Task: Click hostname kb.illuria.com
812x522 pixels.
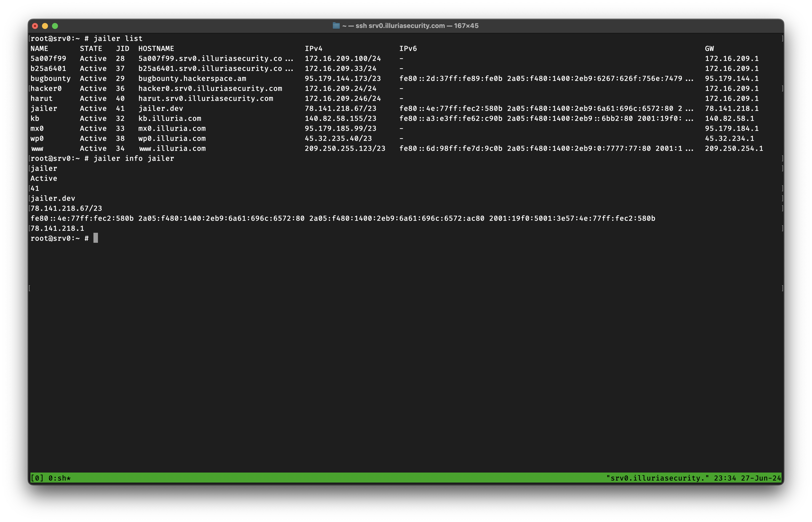Action: [x=170, y=119]
